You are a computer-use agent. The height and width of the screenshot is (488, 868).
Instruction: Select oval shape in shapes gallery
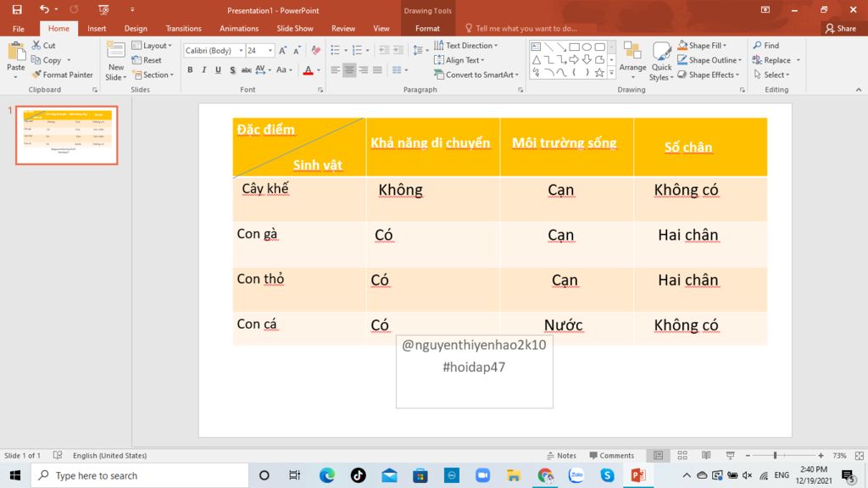(587, 47)
